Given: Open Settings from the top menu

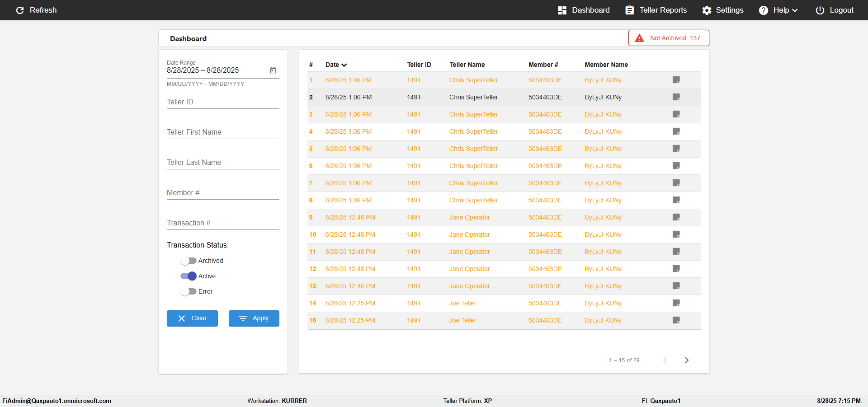Looking at the screenshot, I should coord(722,10).
